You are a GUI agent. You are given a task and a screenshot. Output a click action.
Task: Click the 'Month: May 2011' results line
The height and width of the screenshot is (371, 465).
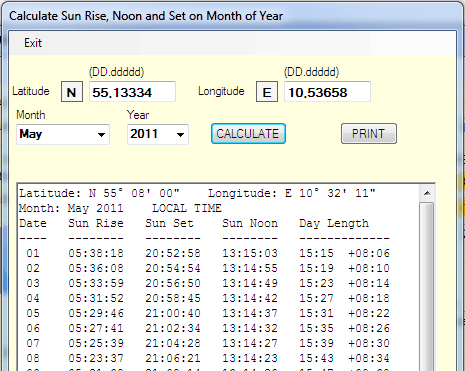(71, 208)
